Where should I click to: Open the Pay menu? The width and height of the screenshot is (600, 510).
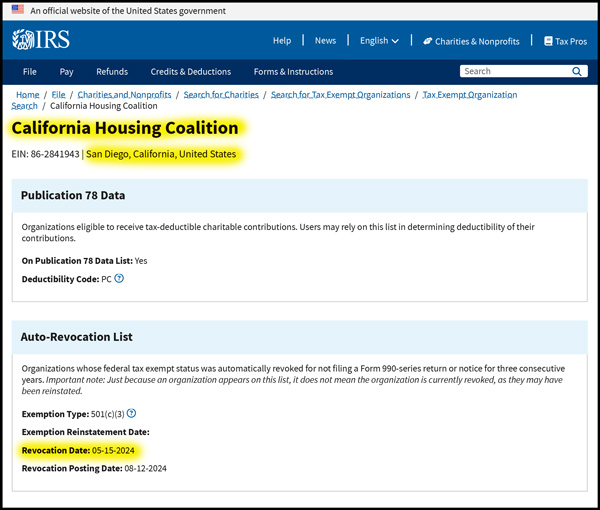(x=66, y=72)
